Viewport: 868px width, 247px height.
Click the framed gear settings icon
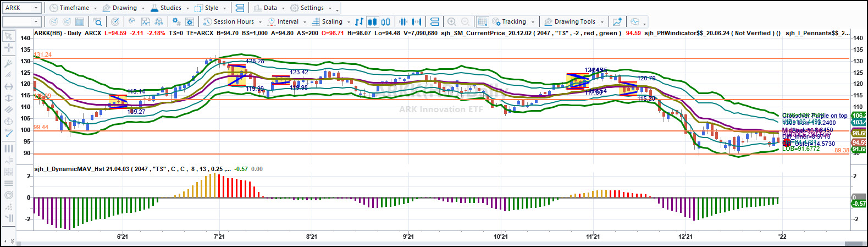pyautogui.click(x=190, y=21)
